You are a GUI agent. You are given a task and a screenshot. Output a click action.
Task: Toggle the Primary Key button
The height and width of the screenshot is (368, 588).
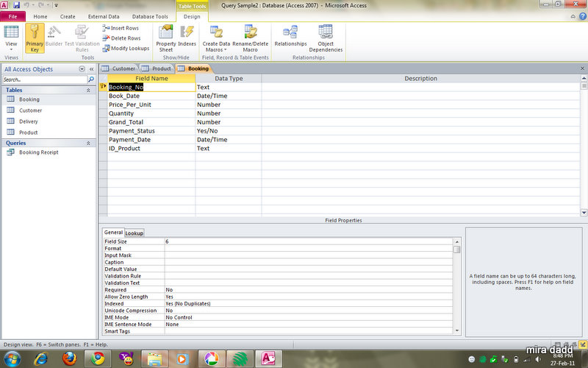(x=35, y=38)
